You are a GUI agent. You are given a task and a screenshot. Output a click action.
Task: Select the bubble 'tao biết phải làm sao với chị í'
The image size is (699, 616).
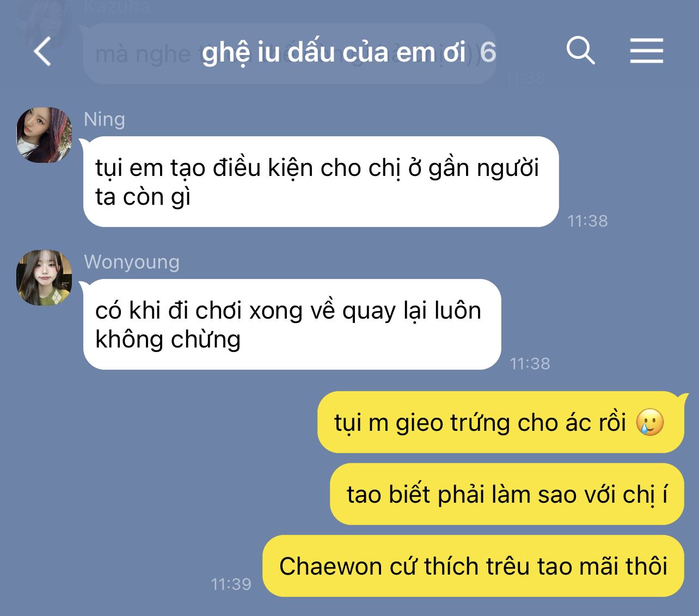(x=507, y=494)
